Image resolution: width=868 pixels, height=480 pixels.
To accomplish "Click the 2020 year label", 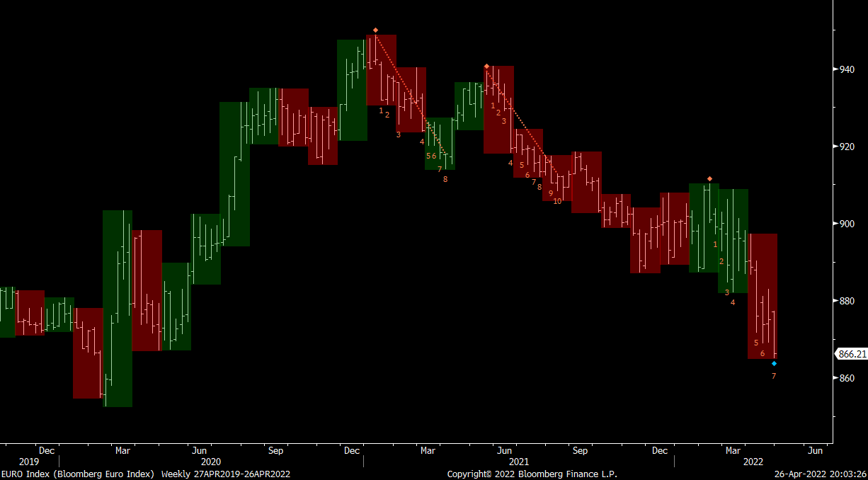I will [x=211, y=462].
